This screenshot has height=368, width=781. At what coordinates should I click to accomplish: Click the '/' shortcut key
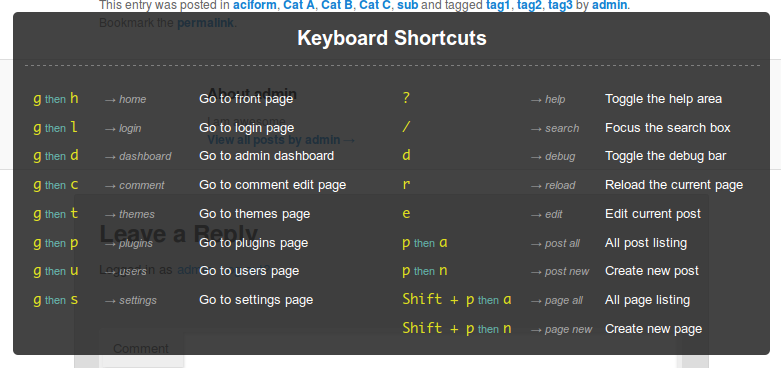(406, 127)
